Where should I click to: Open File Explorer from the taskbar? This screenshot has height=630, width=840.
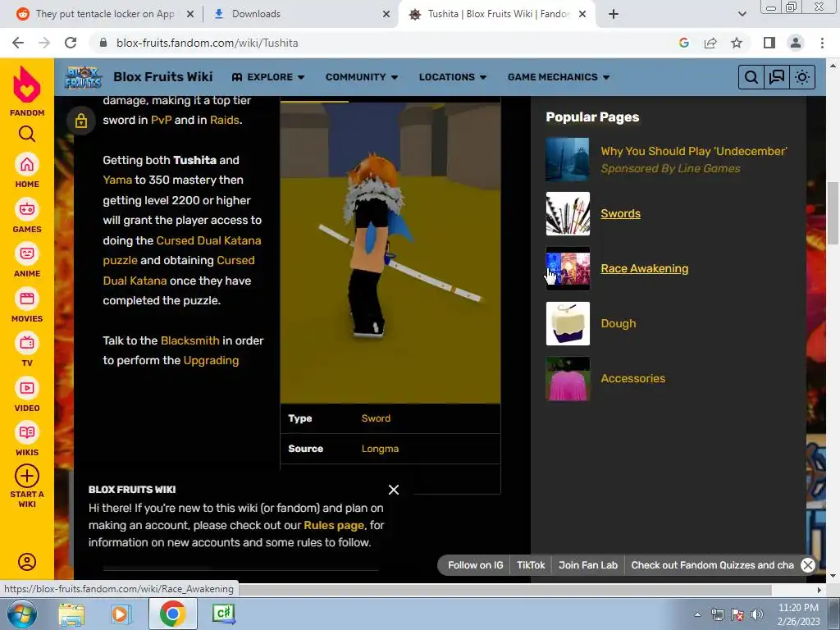71,614
